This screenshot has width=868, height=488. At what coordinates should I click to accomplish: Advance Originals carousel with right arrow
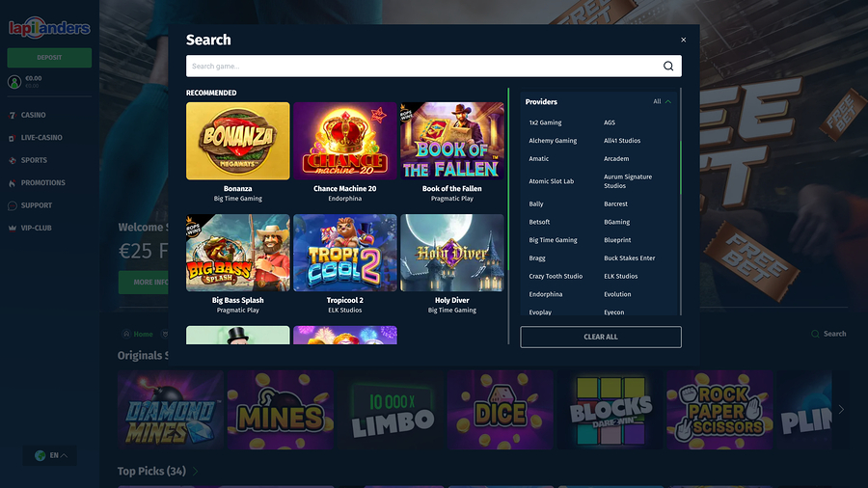[x=841, y=410]
